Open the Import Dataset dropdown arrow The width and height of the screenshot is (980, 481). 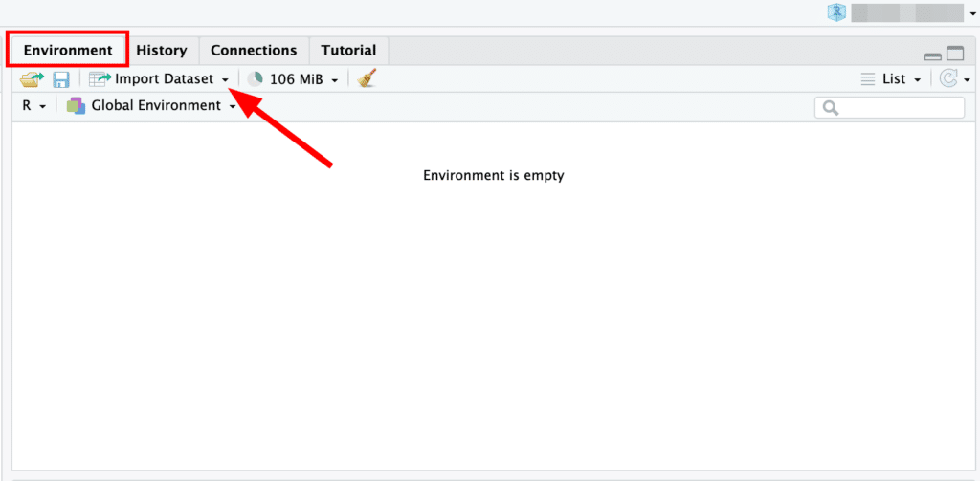point(225,80)
